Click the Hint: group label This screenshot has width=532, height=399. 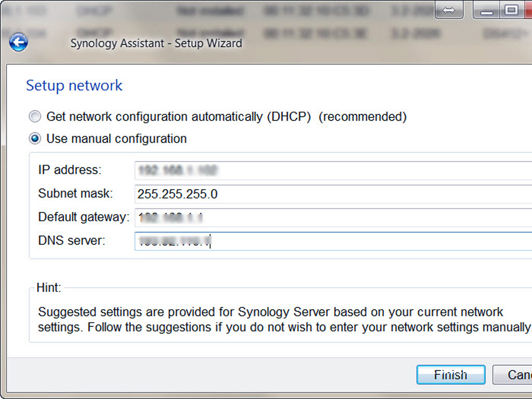pyautogui.click(x=49, y=288)
